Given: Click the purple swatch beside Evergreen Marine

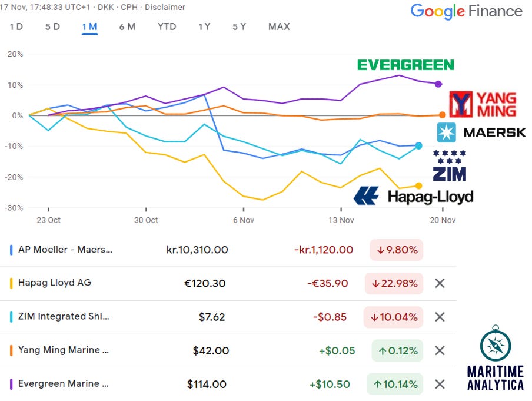Looking at the screenshot, I should point(11,385).
